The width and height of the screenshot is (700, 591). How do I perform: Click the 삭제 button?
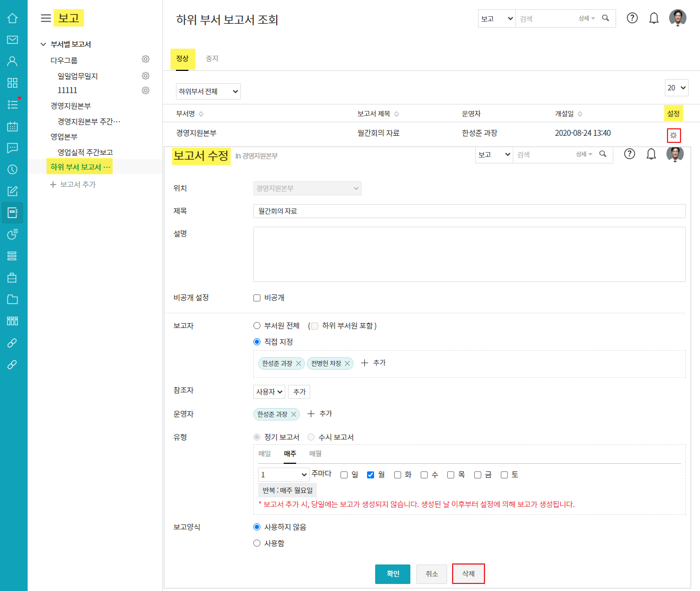coord(468,574)
